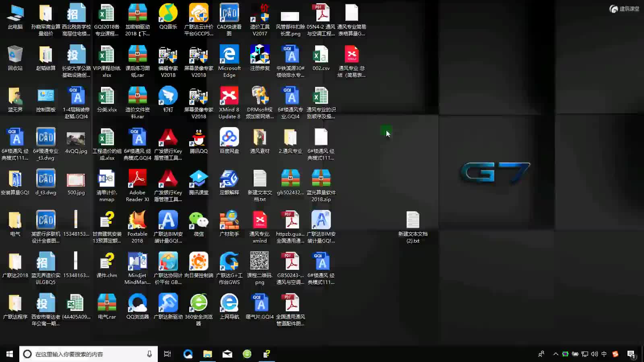Open the Mail app on the taskbar
This screenshot has height=362, width=644.
[x=227, y=354]
